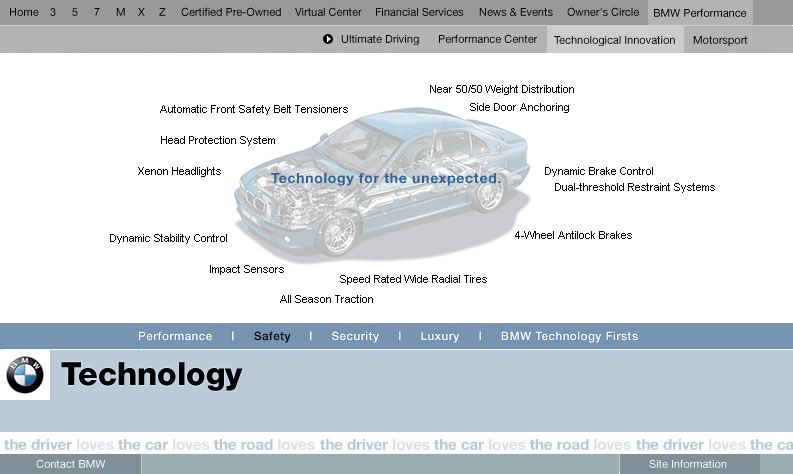793x474 pixels.
Task: Click 4-Wheel Antilock Brakes feature
Action: (x=574, y=235)
